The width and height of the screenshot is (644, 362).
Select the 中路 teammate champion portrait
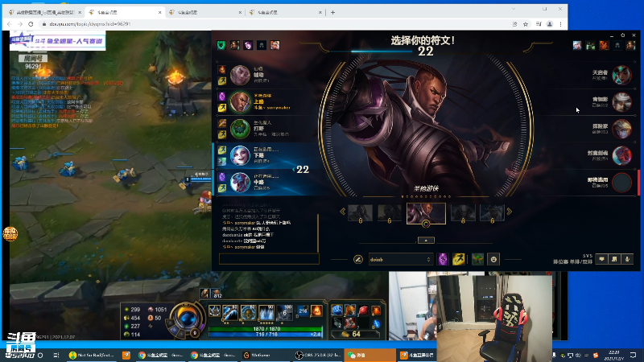tap(240, 183)
